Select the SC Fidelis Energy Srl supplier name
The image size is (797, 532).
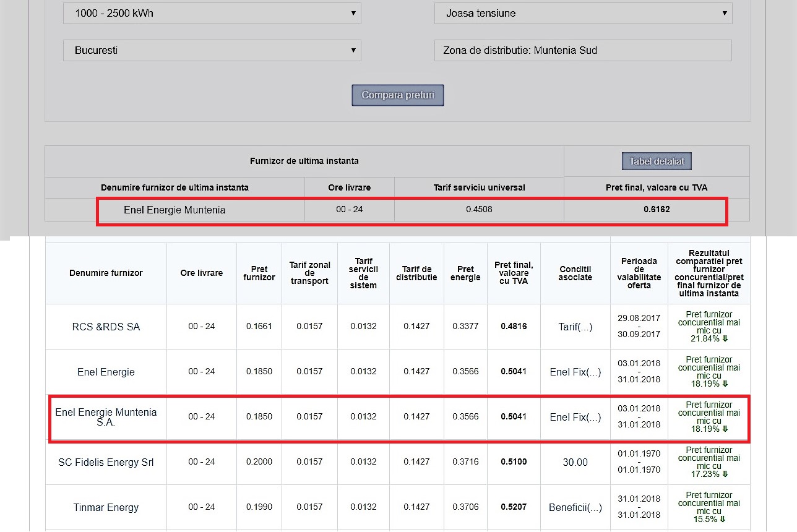tap(106, 462)
